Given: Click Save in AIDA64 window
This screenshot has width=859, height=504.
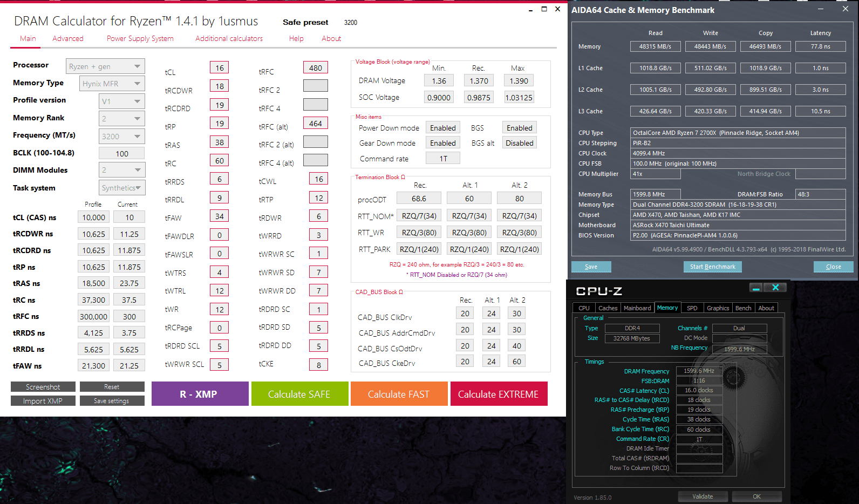Looking at the screenshot, I should [591, 267].
